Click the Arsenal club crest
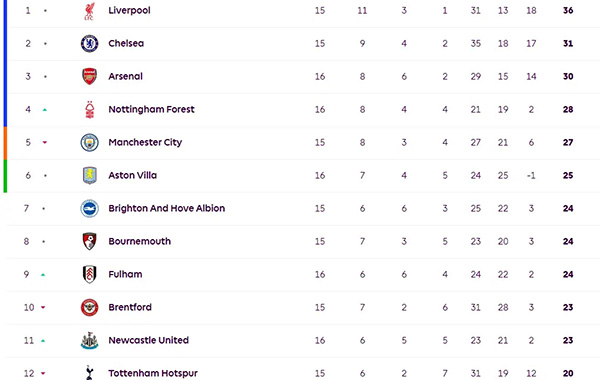Screen dimensions: 600x380 [90, 76]
